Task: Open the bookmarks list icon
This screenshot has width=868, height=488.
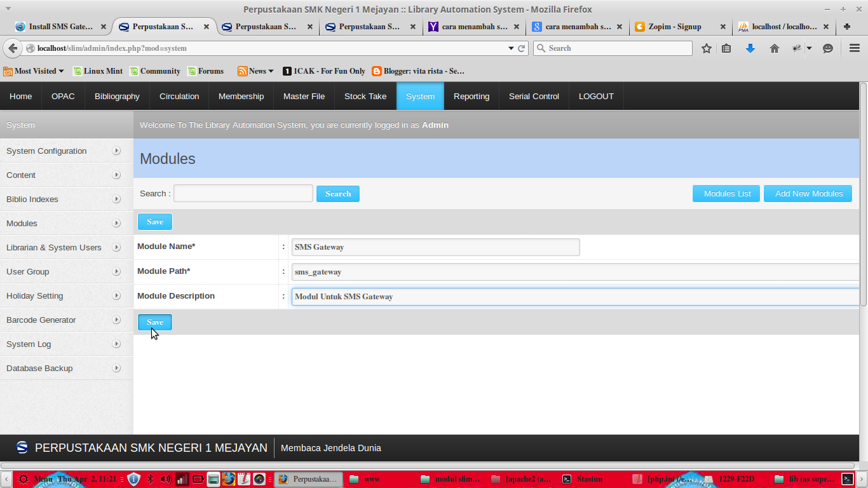Action: 727,48
